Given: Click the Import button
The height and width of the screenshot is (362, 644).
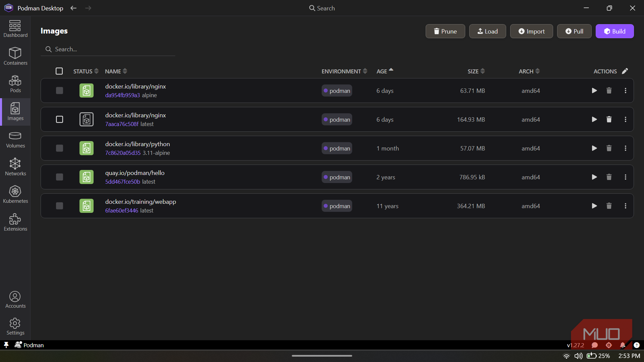Looking at the screenshot, I should click(531, 31).
